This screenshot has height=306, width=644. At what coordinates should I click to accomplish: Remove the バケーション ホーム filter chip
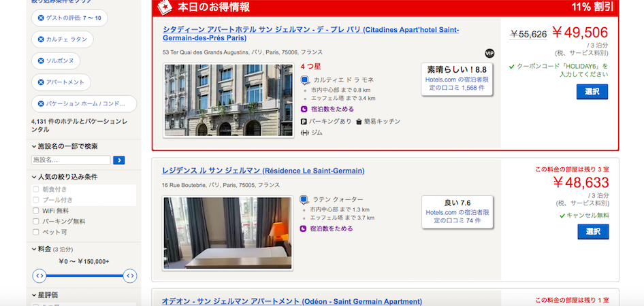tap(41, 104)
